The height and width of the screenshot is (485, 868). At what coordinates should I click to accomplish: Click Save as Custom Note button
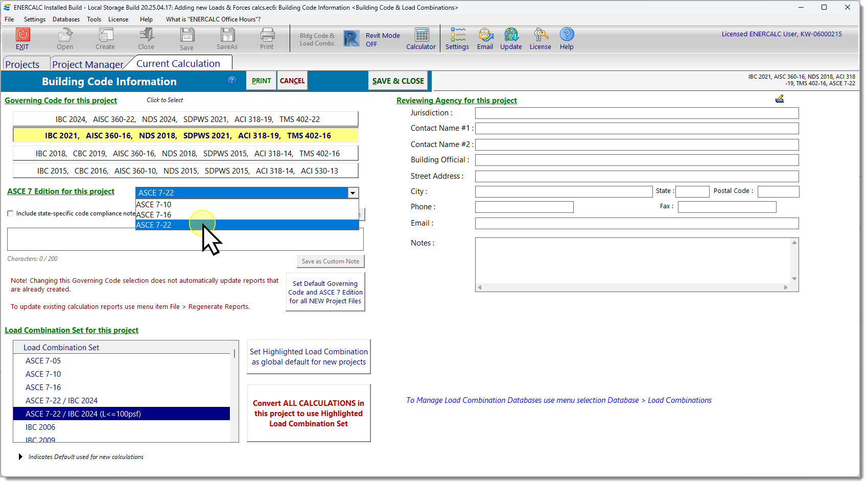tap(331, 261)
